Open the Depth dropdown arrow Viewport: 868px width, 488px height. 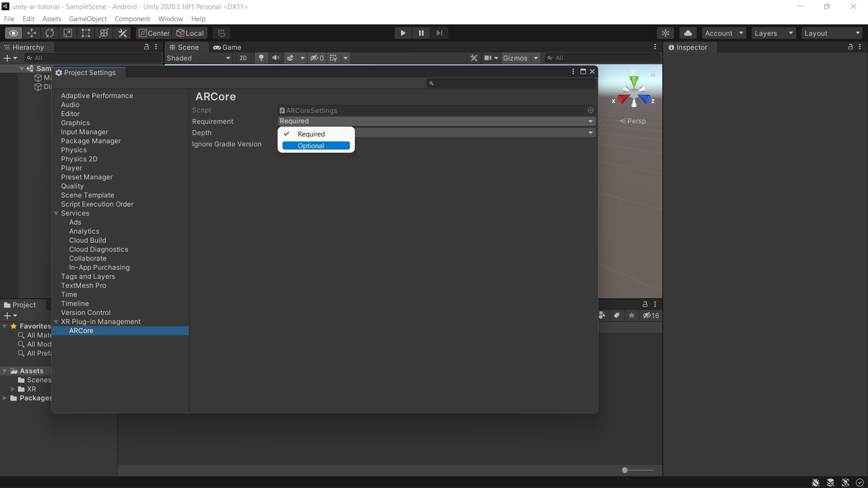coord(590,132)
